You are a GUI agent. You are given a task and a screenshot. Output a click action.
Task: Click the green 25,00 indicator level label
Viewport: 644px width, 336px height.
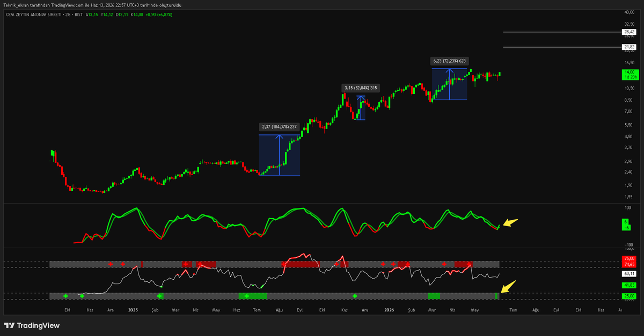(629, 296)
